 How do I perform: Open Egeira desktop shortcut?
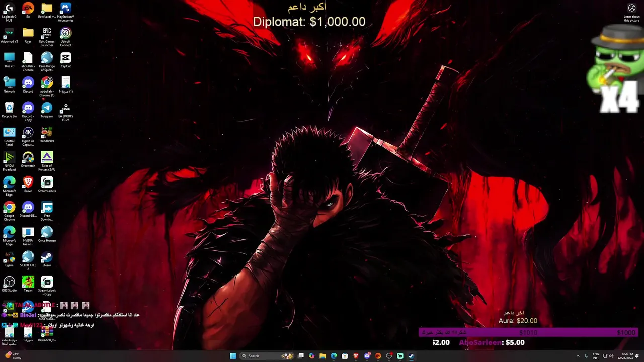point(9,259)
